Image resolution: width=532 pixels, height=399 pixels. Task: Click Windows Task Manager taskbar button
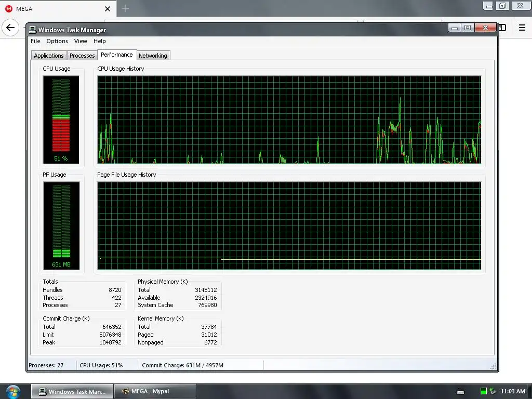pyautogui.click(x=72, y=392)
